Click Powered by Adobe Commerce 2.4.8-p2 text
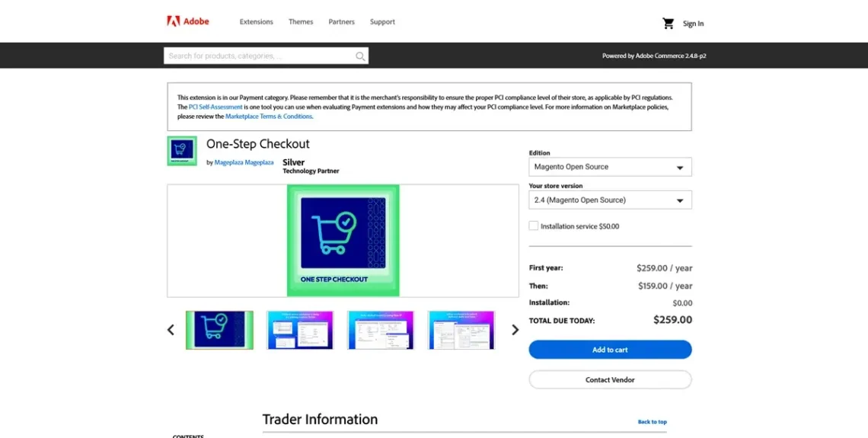Image resolution: width=868 pixels, height=438 pixels. coord(654,56)
